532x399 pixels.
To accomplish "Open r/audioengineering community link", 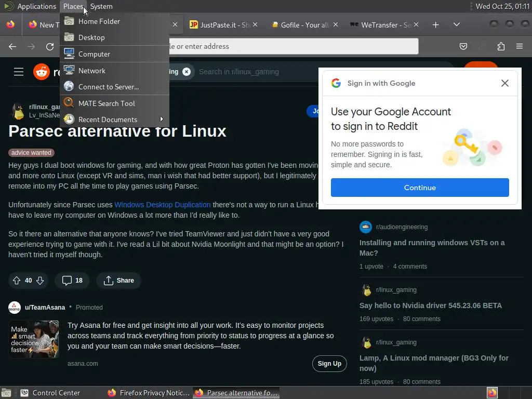I will [402, 227].
